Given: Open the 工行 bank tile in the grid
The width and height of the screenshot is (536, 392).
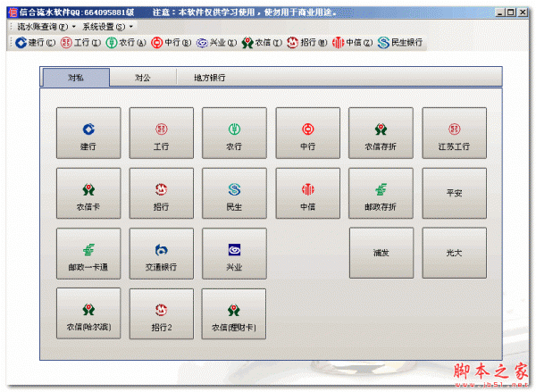Looking at the screenshot, I should click(162, 133).
